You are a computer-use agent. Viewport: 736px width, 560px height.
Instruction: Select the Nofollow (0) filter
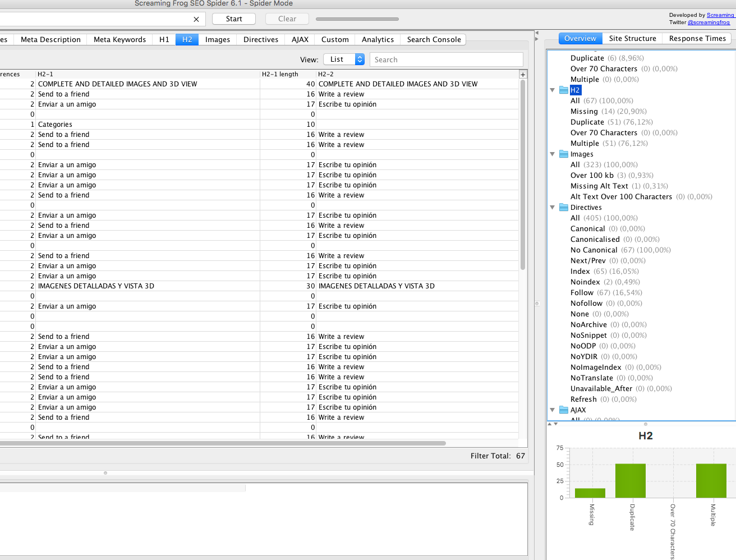pyautogui.click(x=606, y=304)
